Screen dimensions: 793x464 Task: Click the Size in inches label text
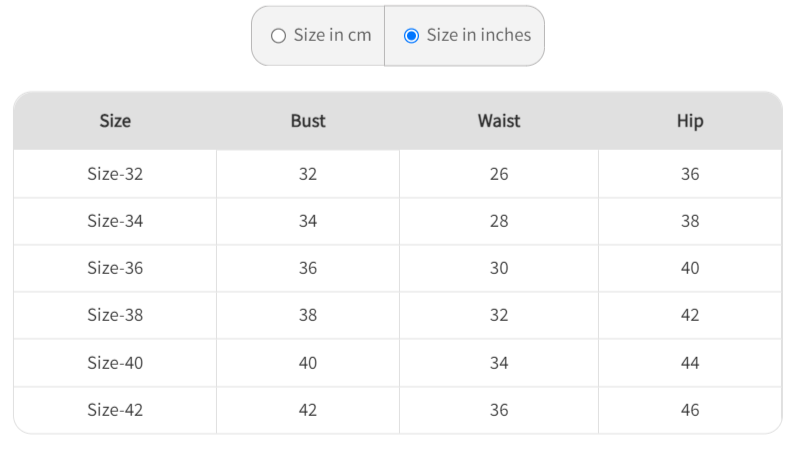[478, 35]
